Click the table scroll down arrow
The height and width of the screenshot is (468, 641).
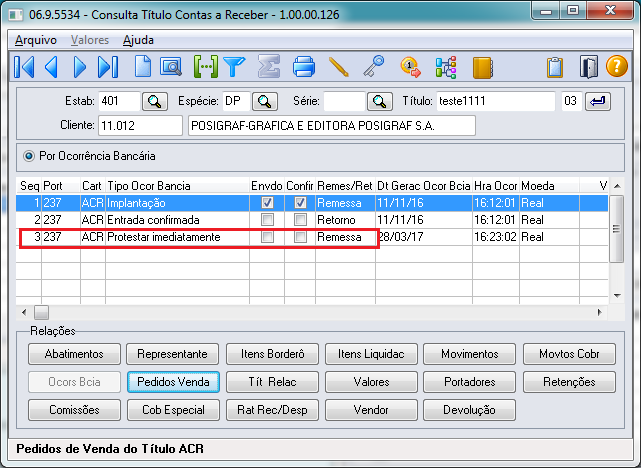tap(617, 296)
